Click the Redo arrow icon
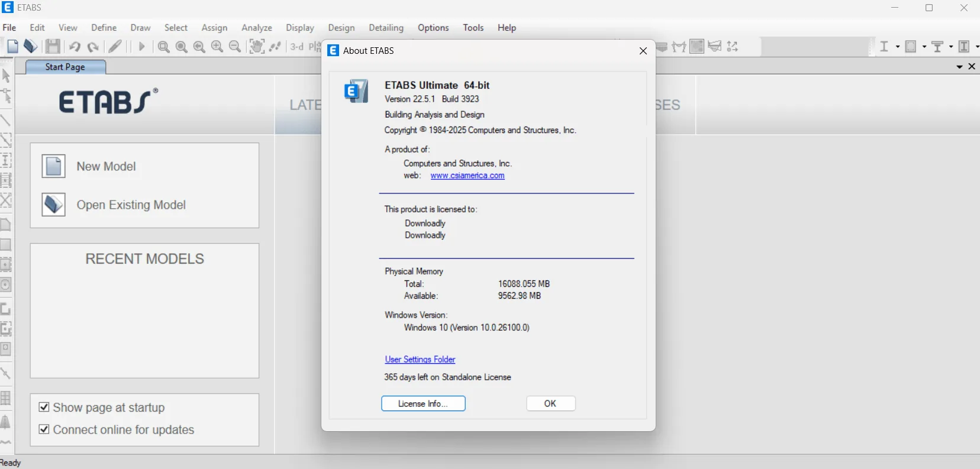Image resolution: width=980 pixels, height=469 pixels. (93, 47)
